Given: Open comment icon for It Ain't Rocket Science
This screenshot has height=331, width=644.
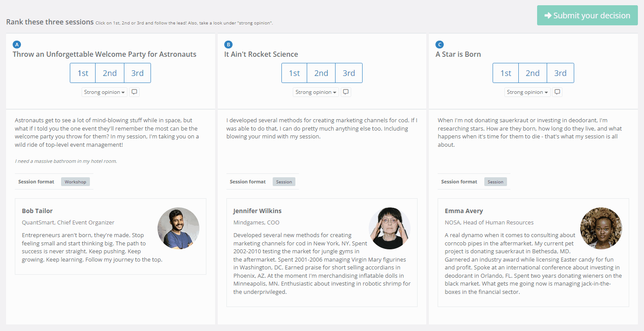Looking at the screenshot, I should pos(346,92).
